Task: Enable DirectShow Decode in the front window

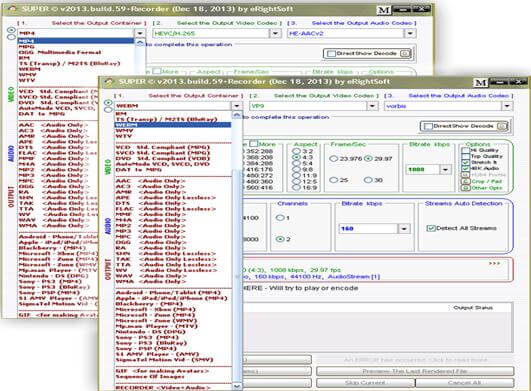Action: (428, 126)
